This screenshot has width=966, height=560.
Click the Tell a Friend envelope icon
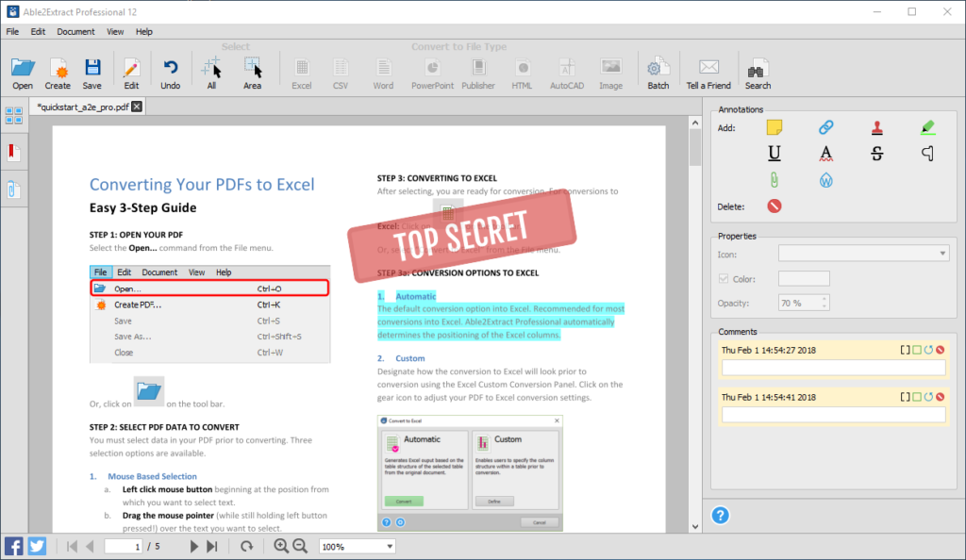coord(708,74)
